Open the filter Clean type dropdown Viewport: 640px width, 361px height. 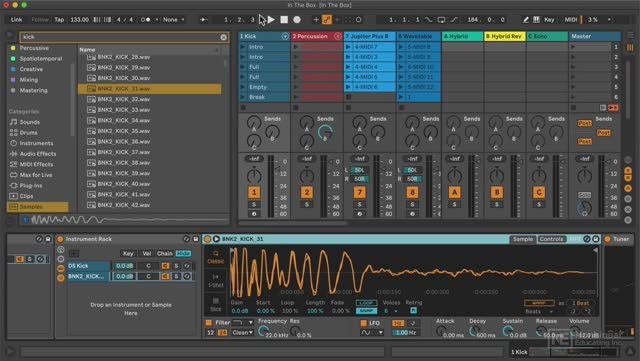[x=242, y=333]
